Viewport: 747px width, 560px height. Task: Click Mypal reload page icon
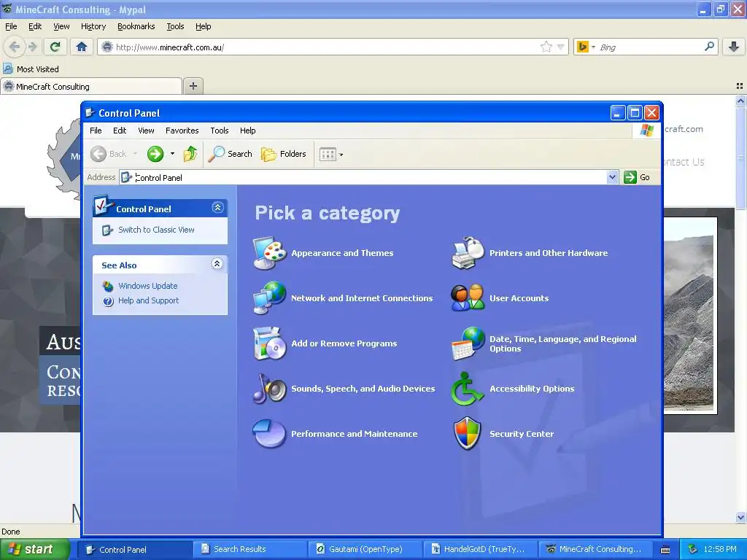(x=55, y=47)
